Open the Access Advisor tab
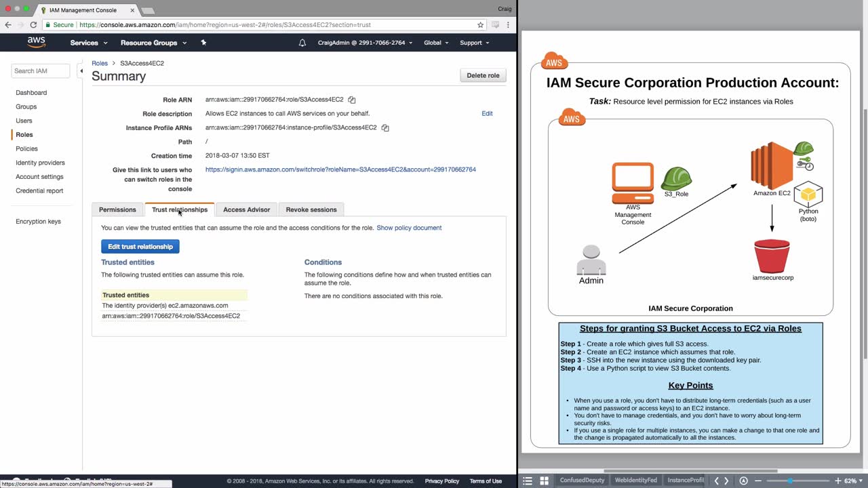 click(246, 209)
